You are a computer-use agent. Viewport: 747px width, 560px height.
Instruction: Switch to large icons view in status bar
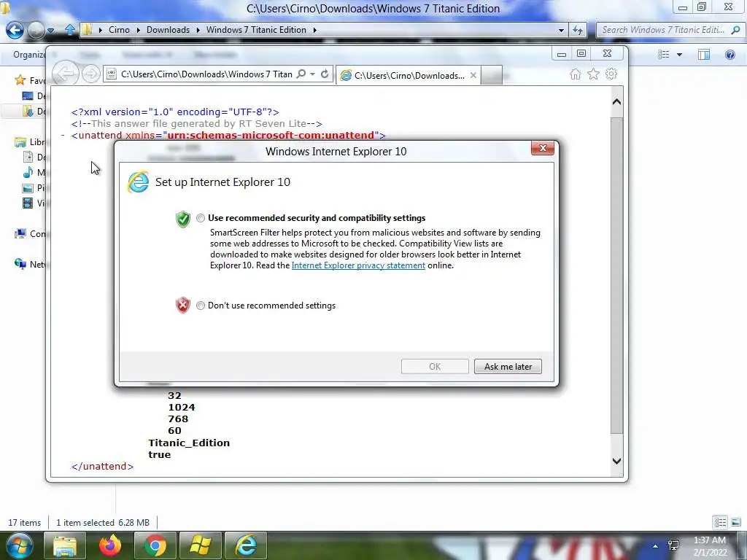pyautogui.click(x=736, y=522)
